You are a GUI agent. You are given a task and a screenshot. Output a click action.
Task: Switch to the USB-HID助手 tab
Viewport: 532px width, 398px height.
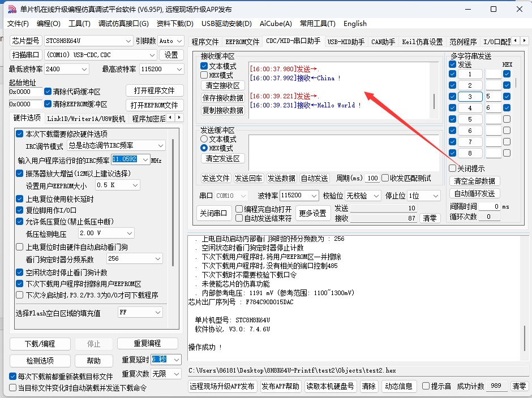pyautogui.click(x=346, y=42)
